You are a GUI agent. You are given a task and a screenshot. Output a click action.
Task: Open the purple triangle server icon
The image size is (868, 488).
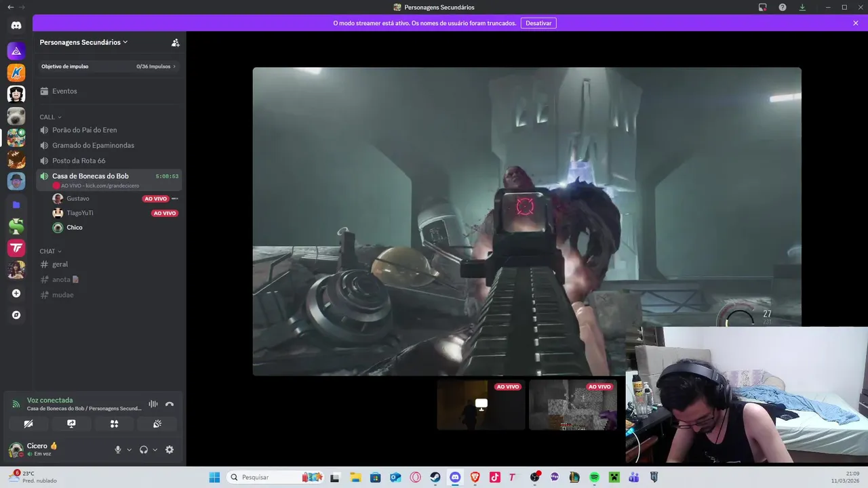tap(16, 51)
